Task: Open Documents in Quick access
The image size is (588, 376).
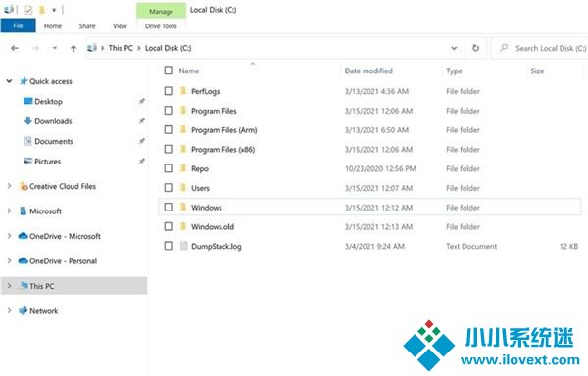Action: pyautogui.click(x=54, y=141)
